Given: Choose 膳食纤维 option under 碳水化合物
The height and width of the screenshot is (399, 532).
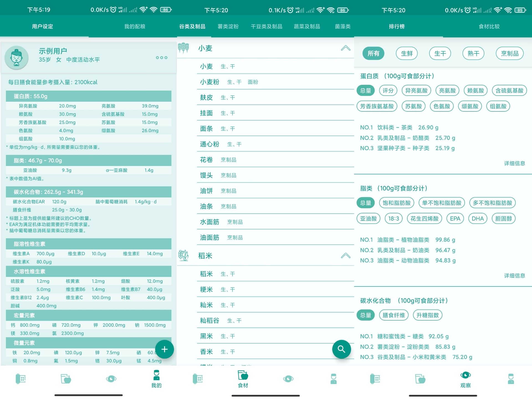Looking at the screenshot, I should (393, 315).
